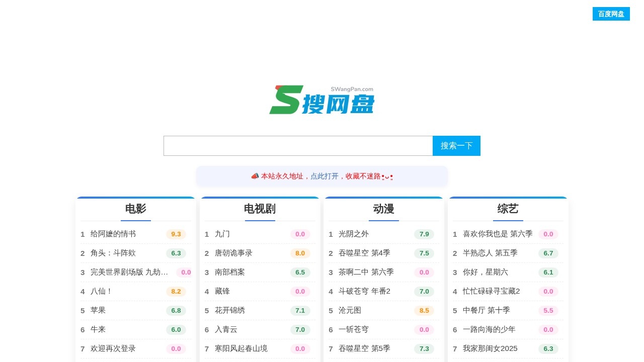644x362 pixels.
Task: Click the 6.3 rating of 我家那闺女2025
Action: tap(548, 348)
